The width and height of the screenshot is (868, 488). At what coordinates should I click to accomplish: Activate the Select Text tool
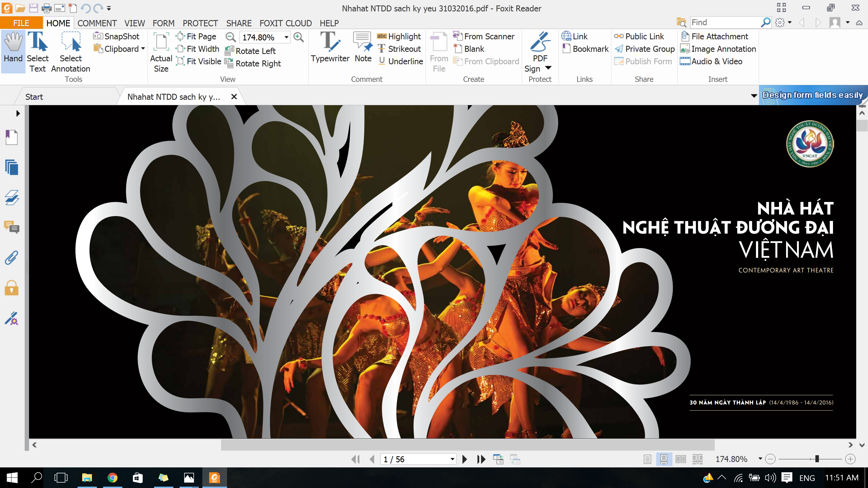click(x=38, y=52)
